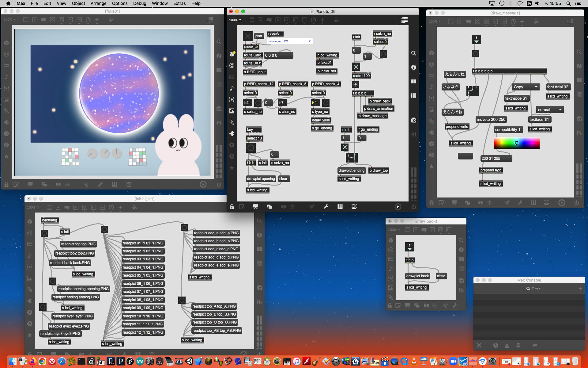This screenshot has height=368, width=588.
Task: Open the Arrange menu
Action: [x=98, y=3]
